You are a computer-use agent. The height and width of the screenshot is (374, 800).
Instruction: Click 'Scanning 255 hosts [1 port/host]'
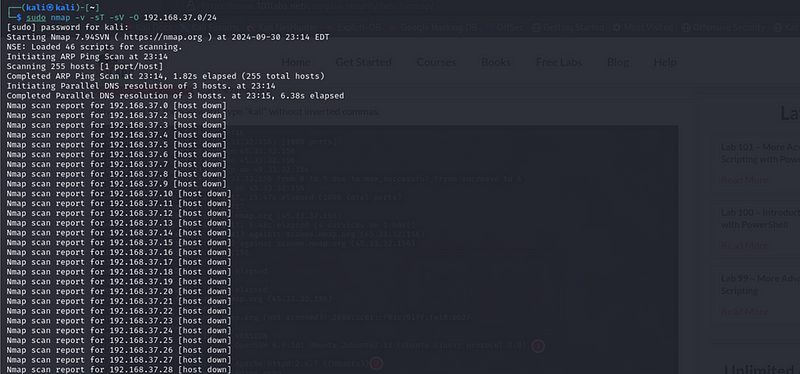pyautogui.click(x=85, y=66)
